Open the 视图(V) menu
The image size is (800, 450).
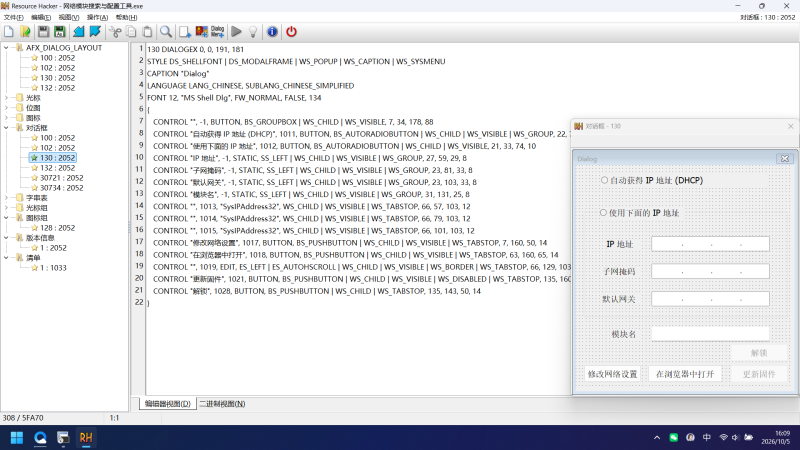coord(68,17)
